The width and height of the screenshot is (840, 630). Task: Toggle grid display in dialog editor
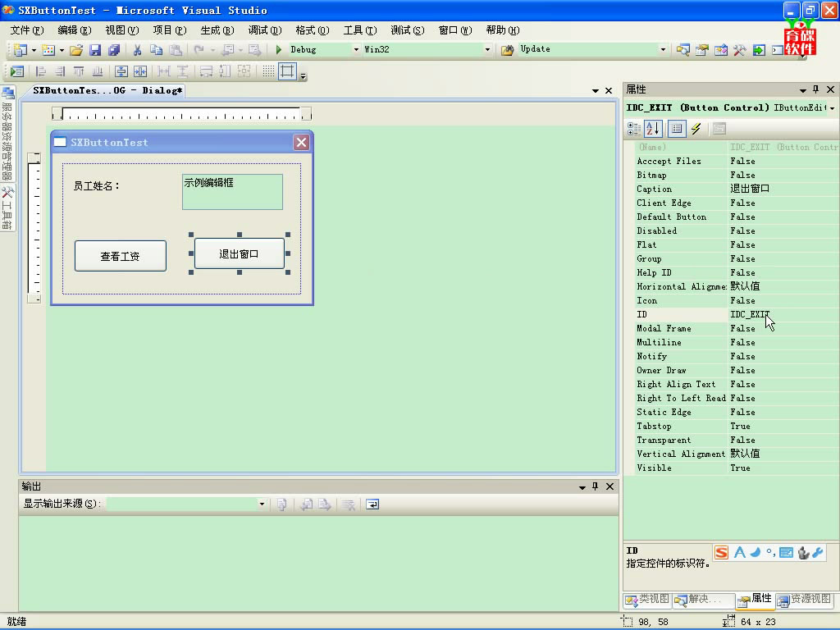268,71
